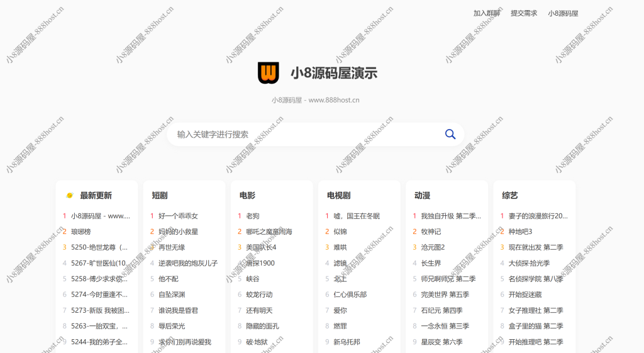644x353 pixels.
Task: Open the 短剧 category heading
Action: (160, 196)
